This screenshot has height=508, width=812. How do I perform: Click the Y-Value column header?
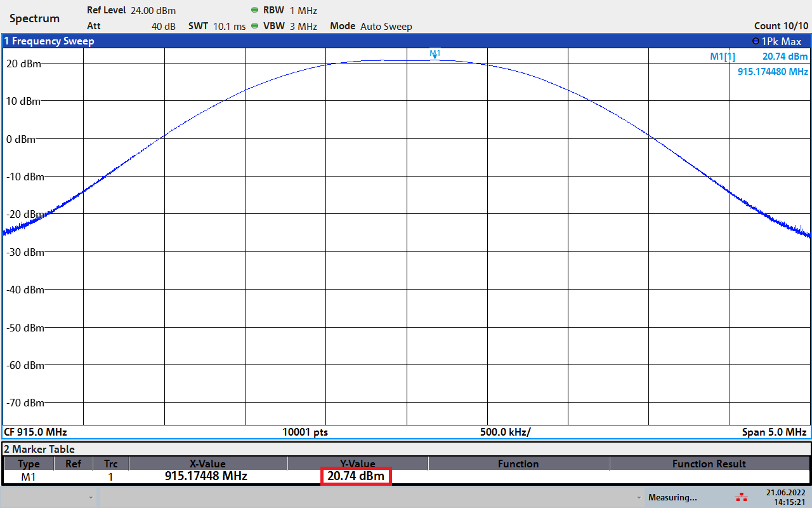[358, 464]
